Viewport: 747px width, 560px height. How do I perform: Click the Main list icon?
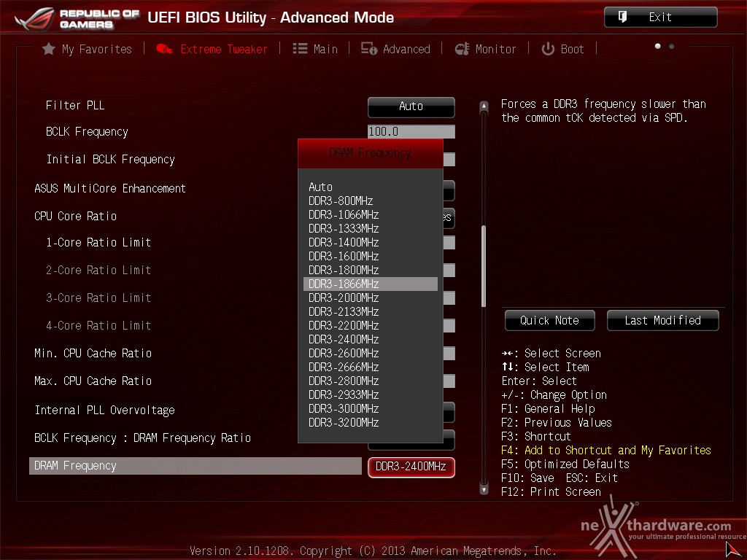(300, 49)
